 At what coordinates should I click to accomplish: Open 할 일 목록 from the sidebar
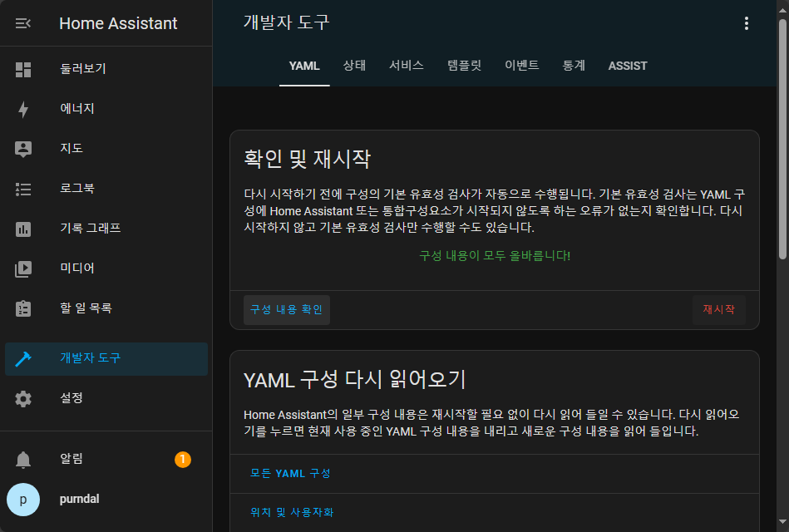[106, 308]
